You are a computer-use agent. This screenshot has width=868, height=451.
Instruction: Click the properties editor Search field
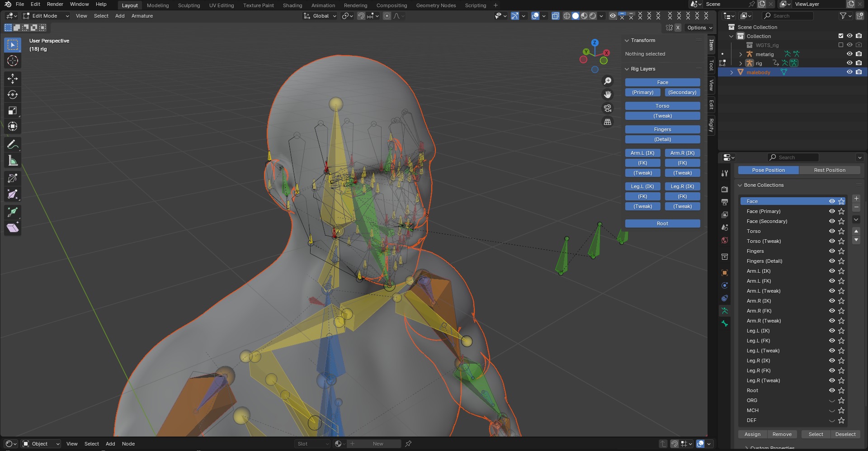tap(793, 157)
